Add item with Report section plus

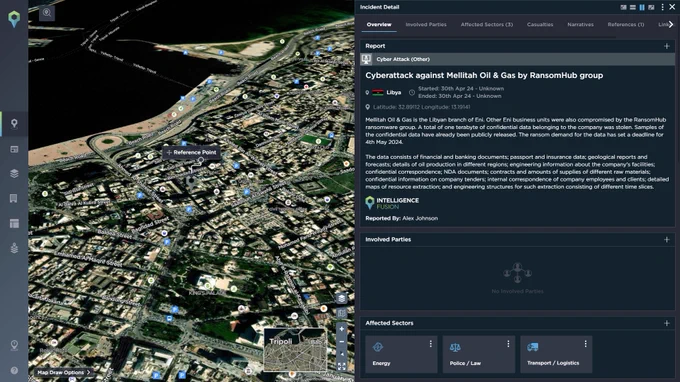pos(667,46)
